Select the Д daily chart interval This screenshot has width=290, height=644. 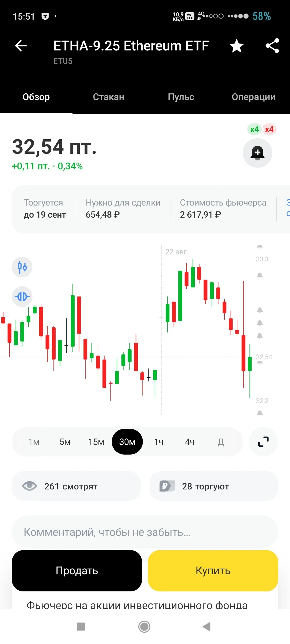click(x=221, y=442)
